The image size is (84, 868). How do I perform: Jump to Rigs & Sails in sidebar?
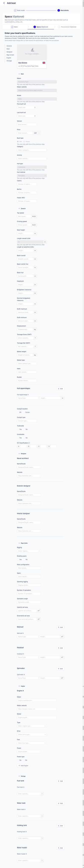pyautogui.click(x=10, y=55)
